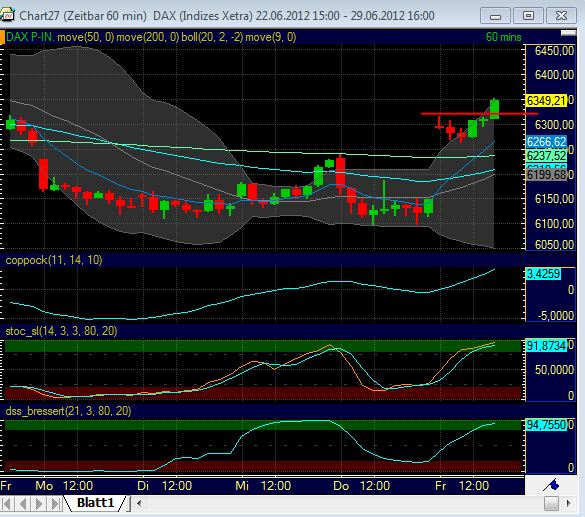
Task: Click the horizontal scrollbar thumb
Action: [551, 504]
